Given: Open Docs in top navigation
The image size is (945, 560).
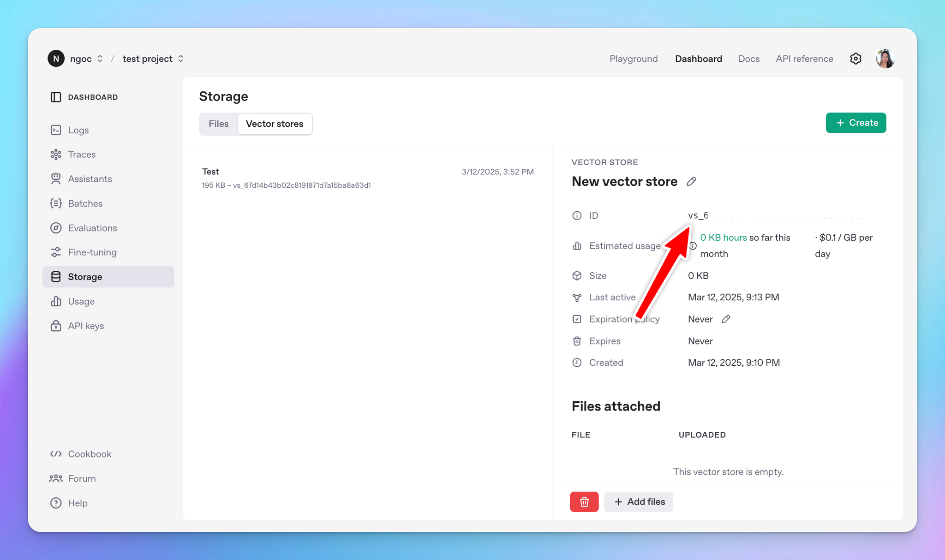Looking at the screenshot, I should [748, 59].
